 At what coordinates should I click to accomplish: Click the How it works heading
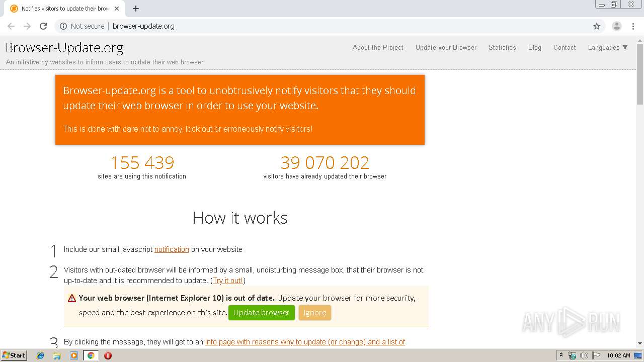tap(240, 218)
